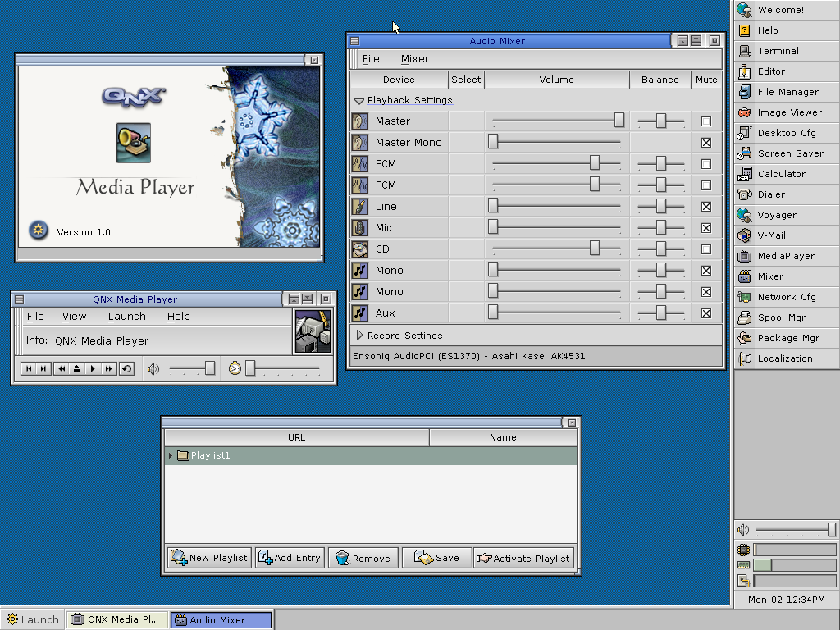Screen dimensions: 840x630
Task: Click the Play button in Media Player
Action: click(93, 368)
